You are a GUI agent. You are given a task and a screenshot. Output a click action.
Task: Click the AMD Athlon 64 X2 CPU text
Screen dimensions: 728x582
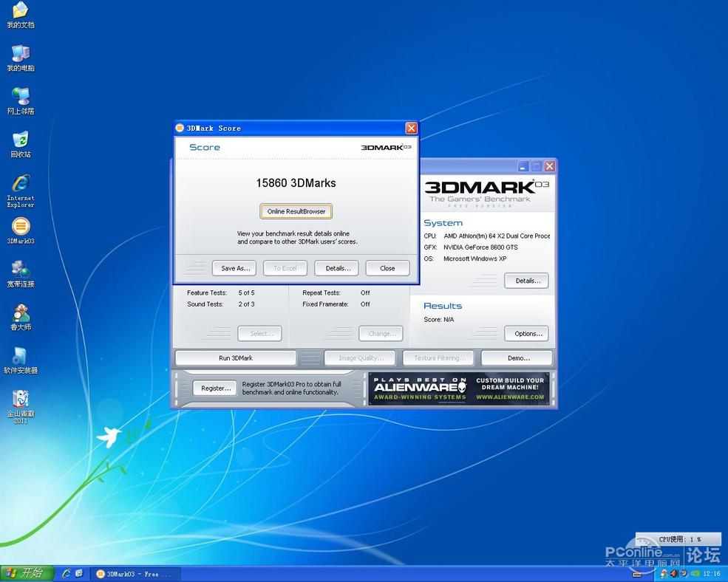[x=497, y=236]
